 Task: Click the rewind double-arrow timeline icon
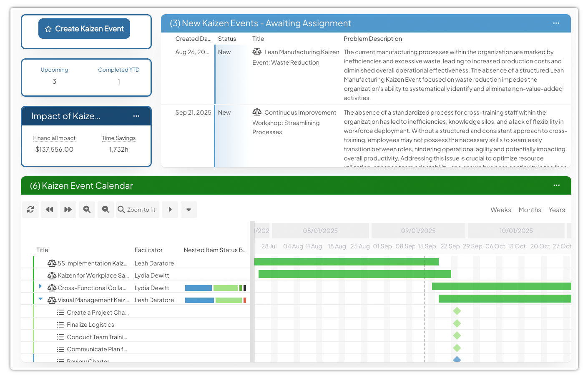tap(49, 210)
